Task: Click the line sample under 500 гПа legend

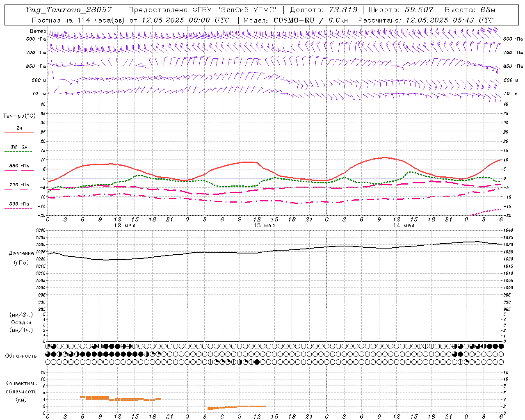Action: tap(18, 208)
